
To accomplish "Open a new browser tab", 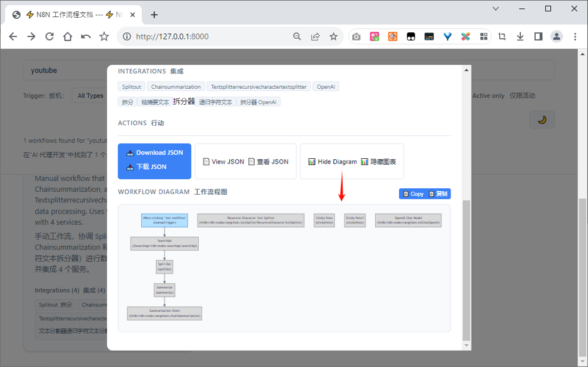I will 154,15.
